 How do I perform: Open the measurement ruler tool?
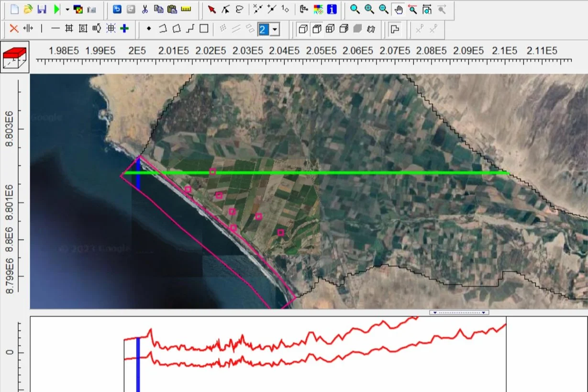coord(187,9)
